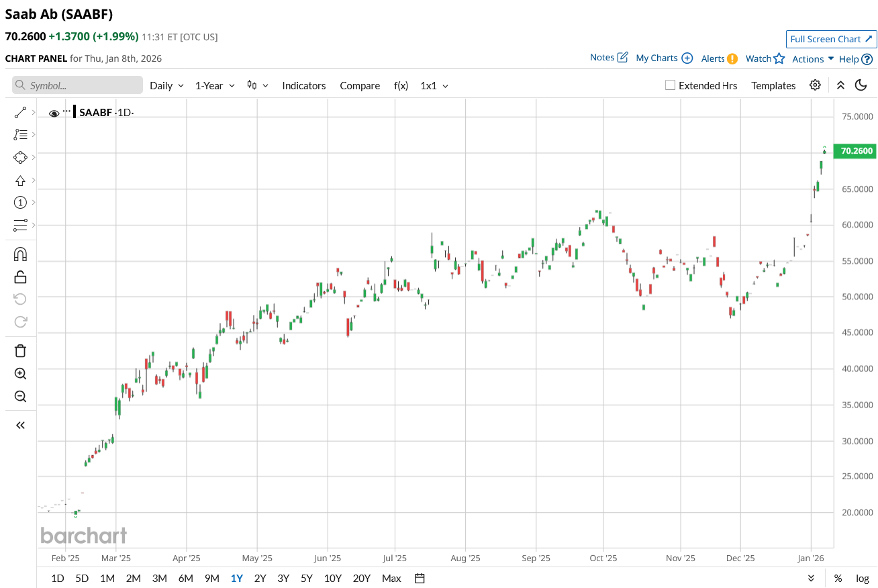The height and width of the screenshot is (588, 878).
Task: Click the Symbol search field
Action: point(77,85)
